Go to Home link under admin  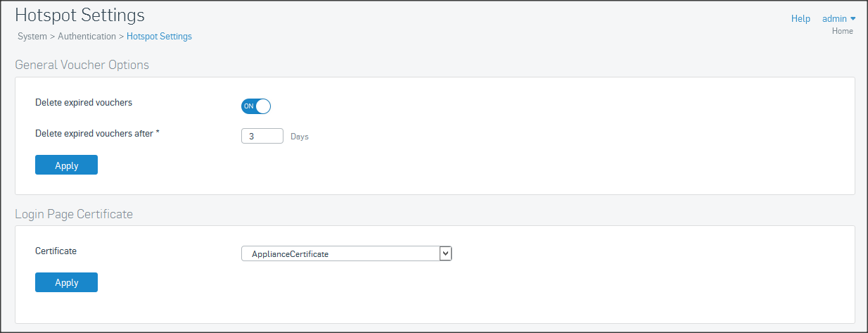842,31
